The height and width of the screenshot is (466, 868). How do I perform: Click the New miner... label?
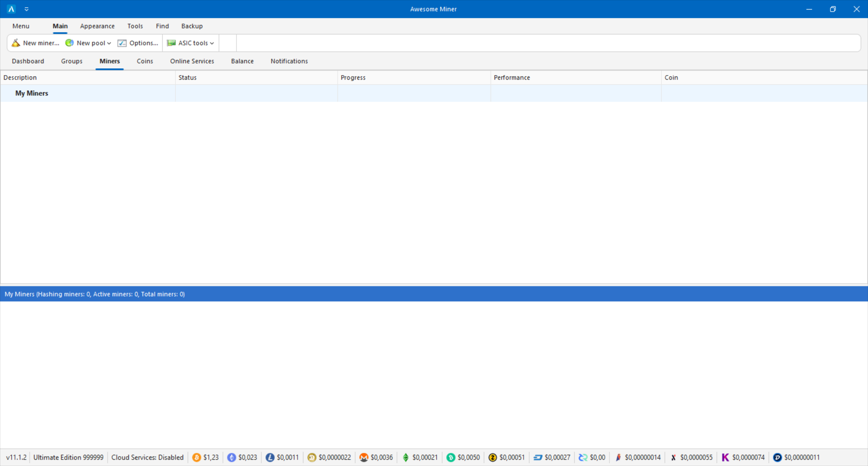41,43
